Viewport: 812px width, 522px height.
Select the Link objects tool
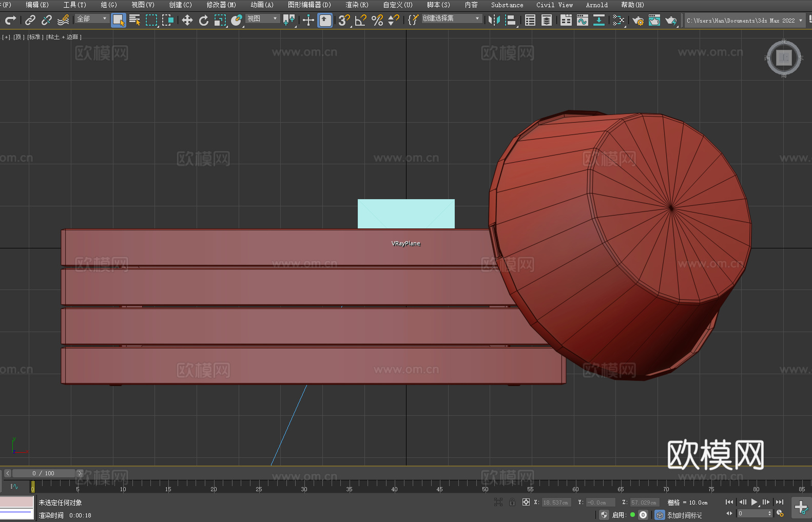(x=30, y=20)
